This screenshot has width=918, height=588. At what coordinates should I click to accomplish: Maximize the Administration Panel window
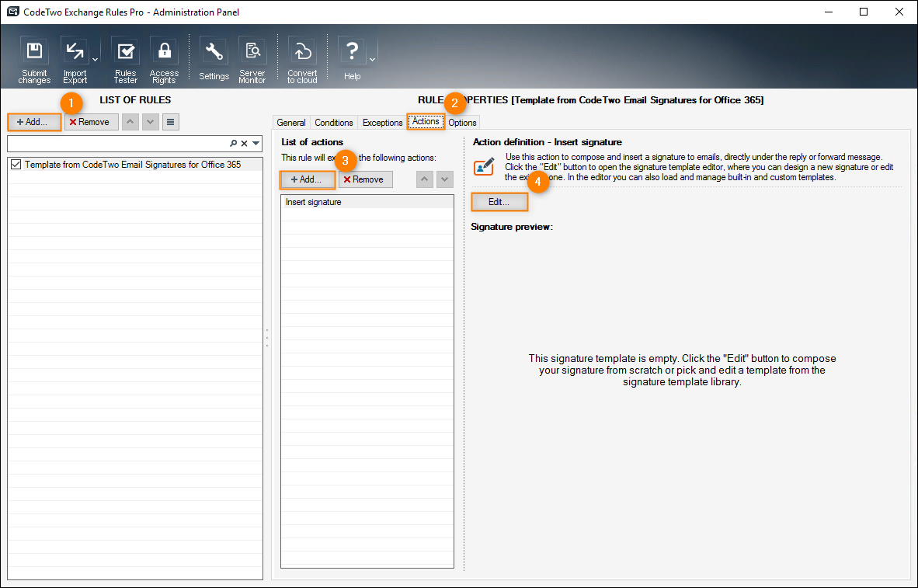(864, 12)
